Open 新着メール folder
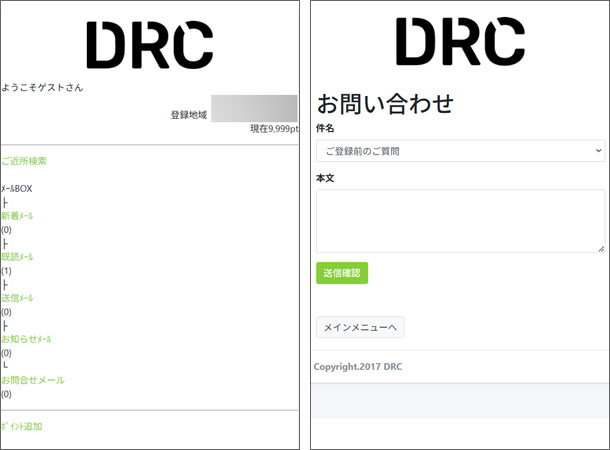 [17, 216]
